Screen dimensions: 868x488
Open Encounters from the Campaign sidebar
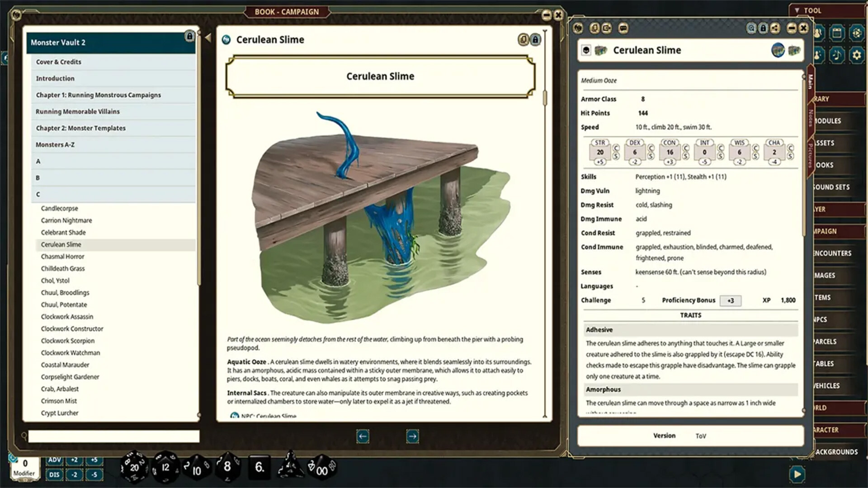(833, 253)
